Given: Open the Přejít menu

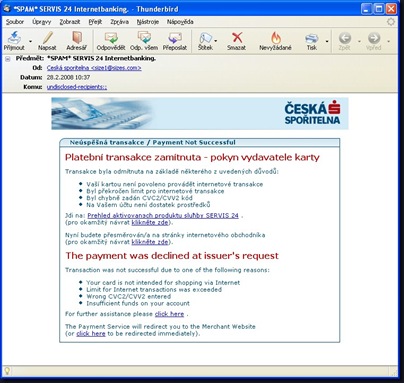Looking at the screenshot, I should pos(95,22).
